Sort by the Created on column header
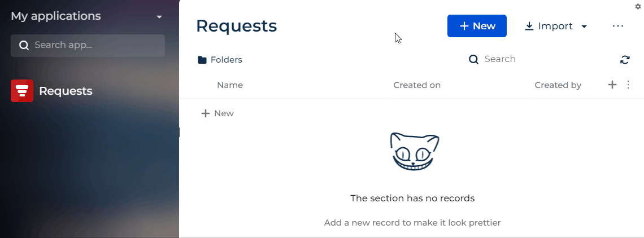644x238 pixels. [417, 85]
